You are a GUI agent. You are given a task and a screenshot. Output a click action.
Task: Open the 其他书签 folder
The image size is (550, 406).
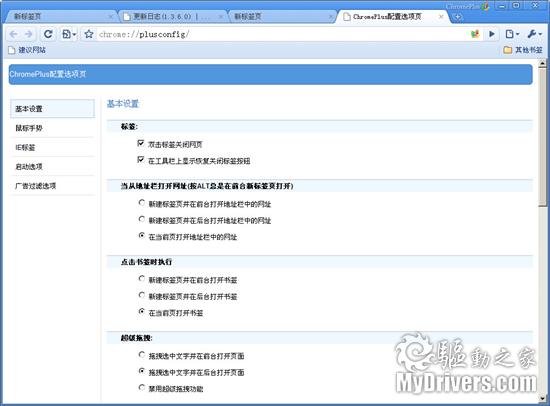[523, 50]
